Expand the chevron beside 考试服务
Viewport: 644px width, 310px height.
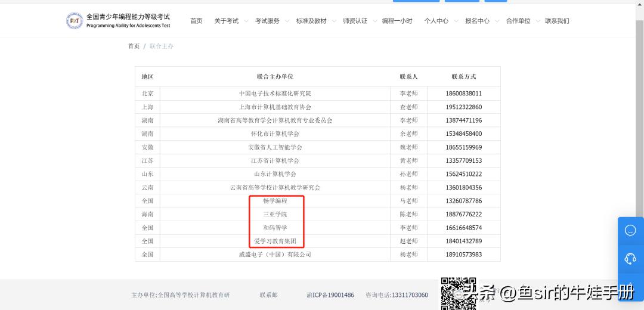(x=287, y=21)
